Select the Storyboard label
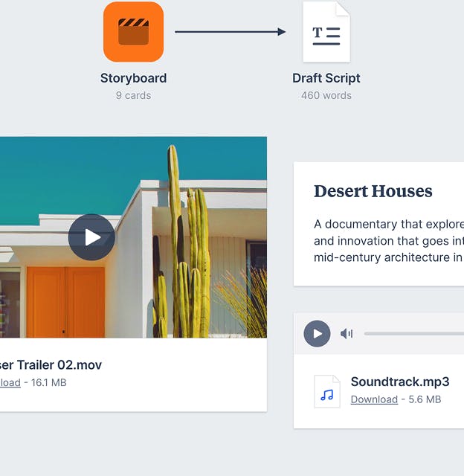The image size is (464, 476). [x=134, y=78]
